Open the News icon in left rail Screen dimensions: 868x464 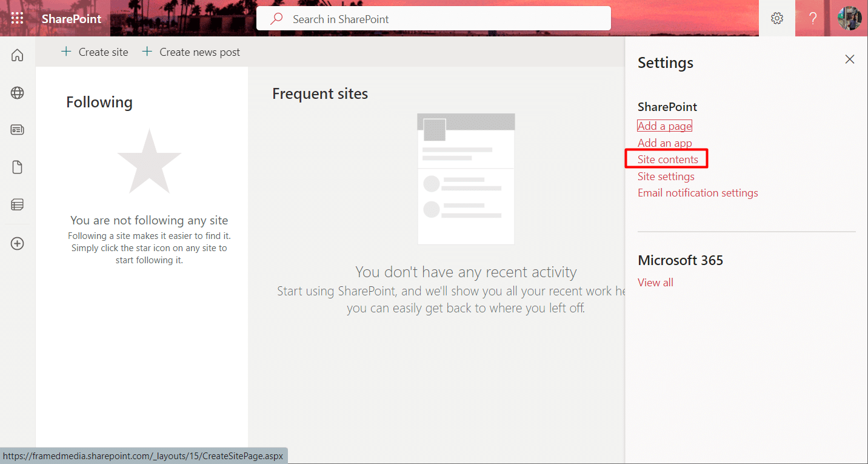point(18,130)
